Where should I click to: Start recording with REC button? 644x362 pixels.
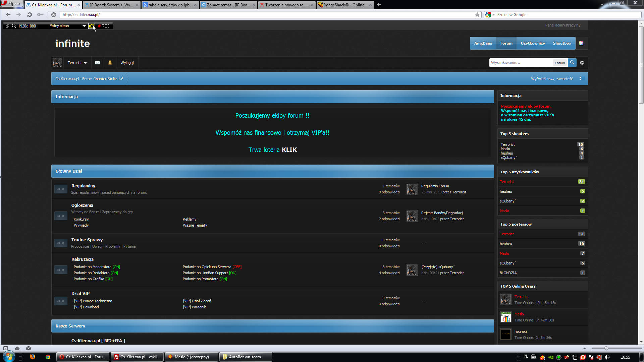point(104,26)
